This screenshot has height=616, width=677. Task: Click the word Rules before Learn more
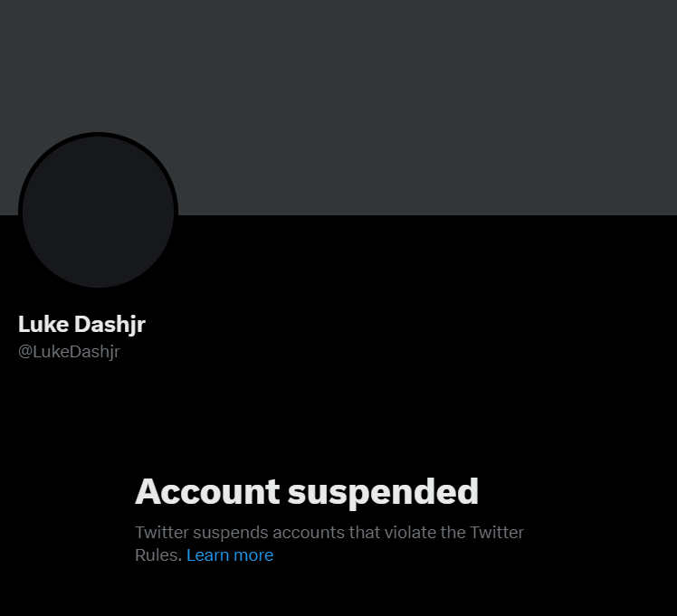158,554
